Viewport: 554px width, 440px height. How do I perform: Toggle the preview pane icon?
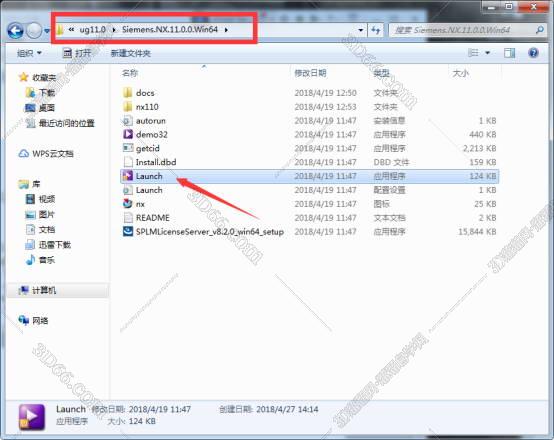[x=509, y=53]
